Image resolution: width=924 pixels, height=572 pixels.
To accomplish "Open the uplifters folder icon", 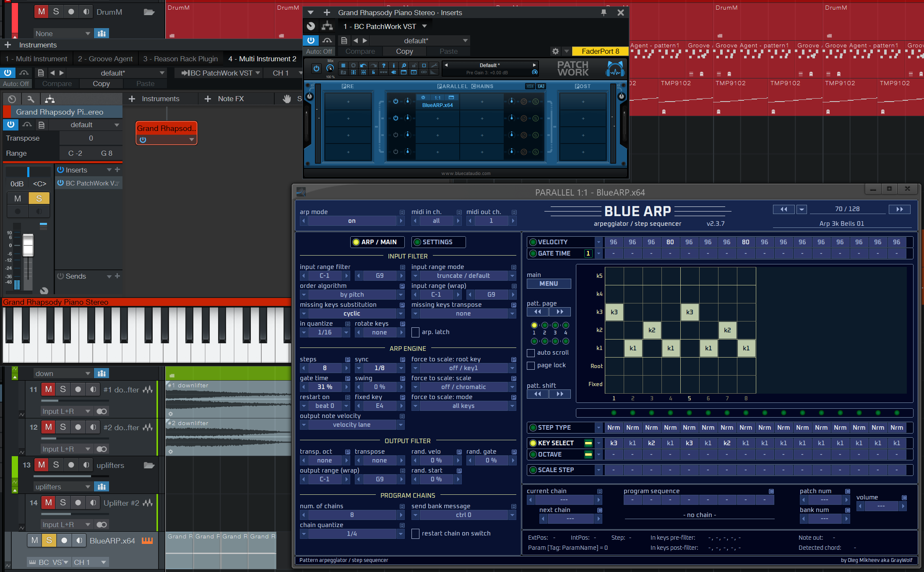I will [149, 465].
